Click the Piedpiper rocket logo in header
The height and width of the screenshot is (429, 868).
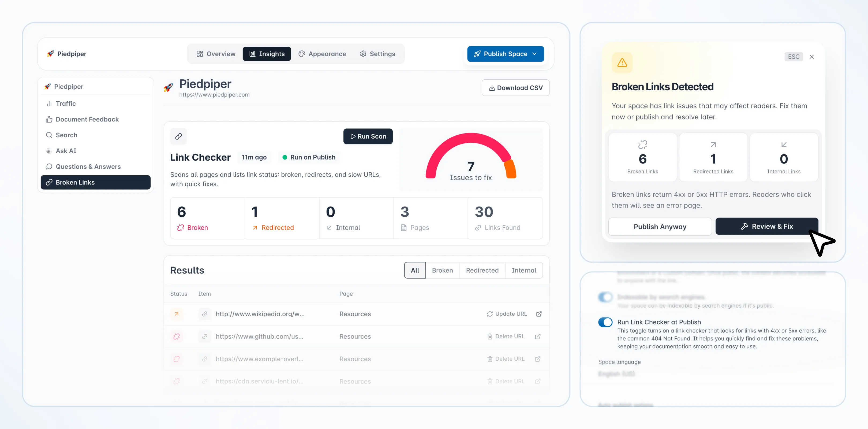51,54
